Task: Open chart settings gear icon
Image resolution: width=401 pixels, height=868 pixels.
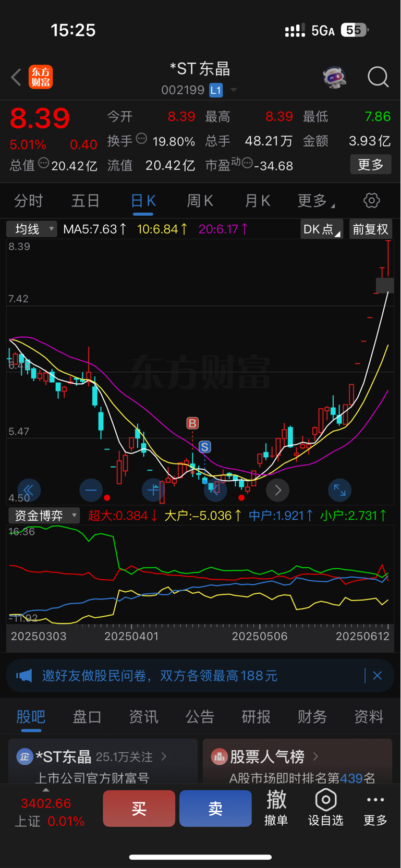Action: pyautogui.click(x=371, y=201)
